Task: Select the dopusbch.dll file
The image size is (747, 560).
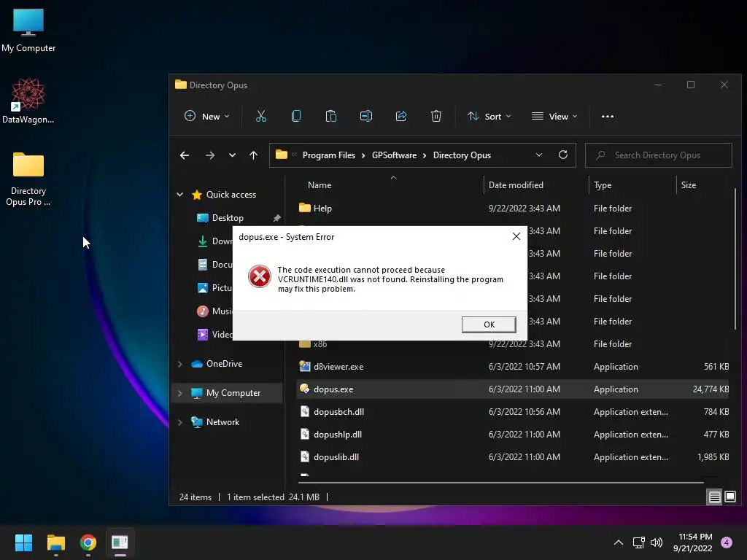Action: (x=513, y=411)
